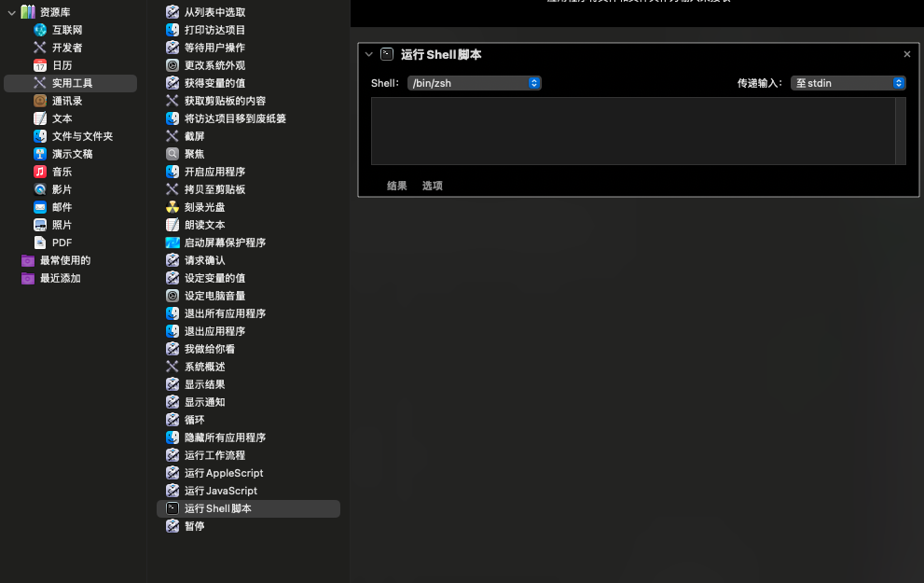Click the script editor vertical scrollbar

pyautogui.click(x=901, y=131)
